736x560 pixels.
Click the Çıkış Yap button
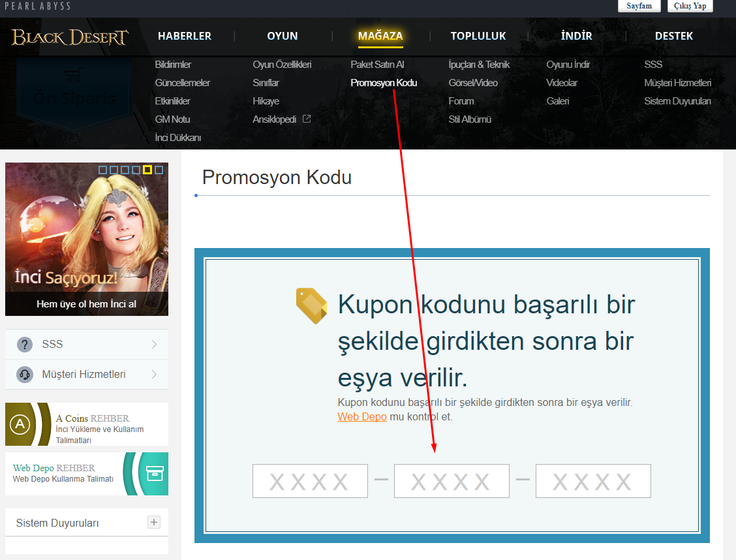click(x=690, y=6)
